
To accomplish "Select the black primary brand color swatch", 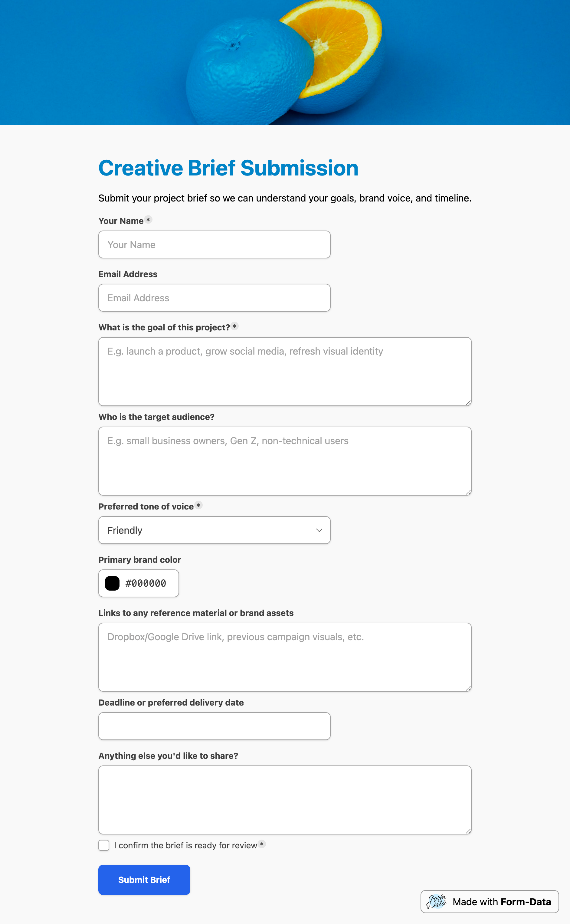I will point(111,583).
